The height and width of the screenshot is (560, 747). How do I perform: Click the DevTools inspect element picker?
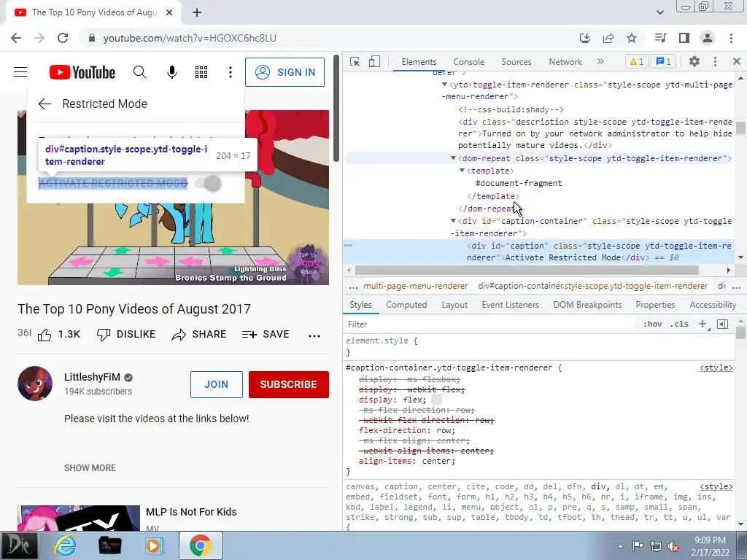[x=355, y=62]
